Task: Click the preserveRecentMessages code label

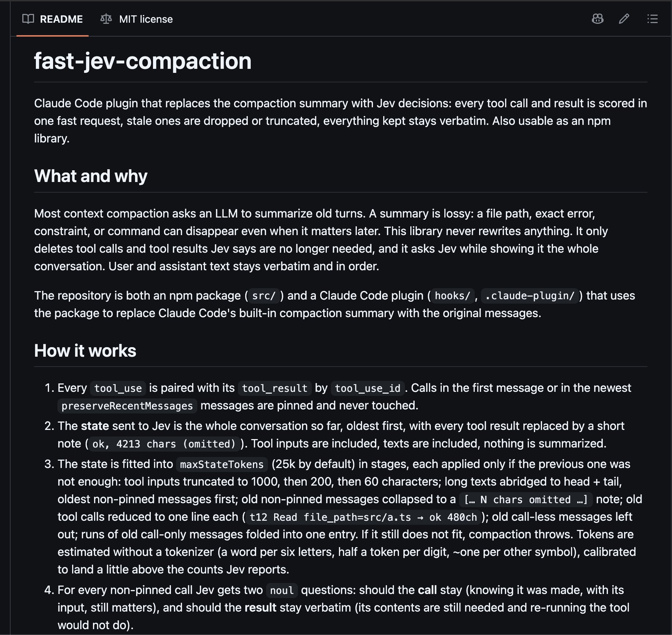Action: [127, 406]
